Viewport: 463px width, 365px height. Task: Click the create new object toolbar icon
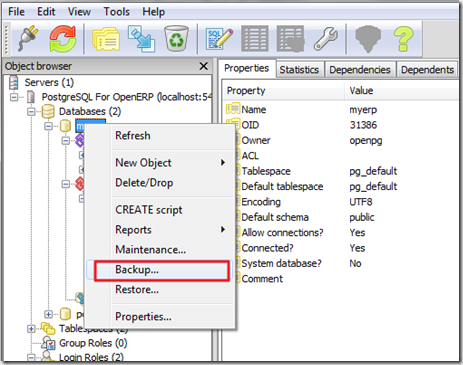coord(142,39)
